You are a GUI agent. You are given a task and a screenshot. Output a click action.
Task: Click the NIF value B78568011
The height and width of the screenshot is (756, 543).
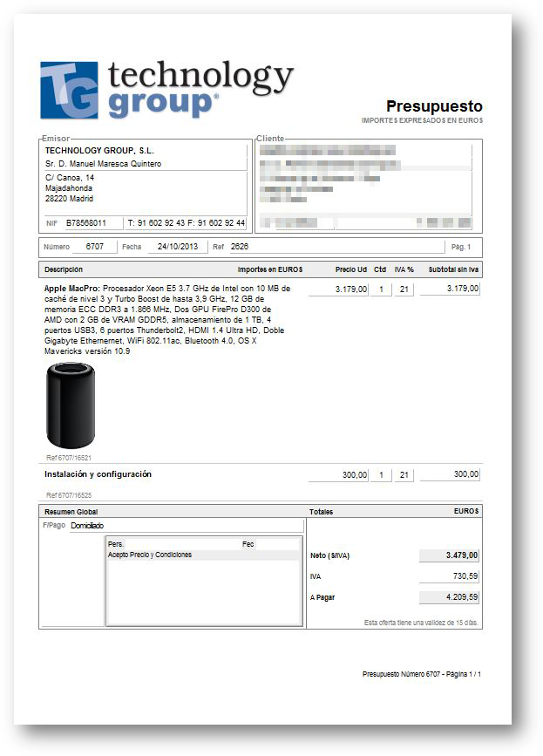87,223
